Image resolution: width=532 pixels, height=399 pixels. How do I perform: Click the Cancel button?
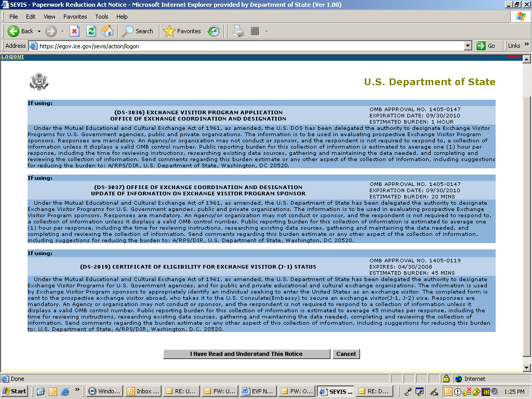tap(345, 354)
